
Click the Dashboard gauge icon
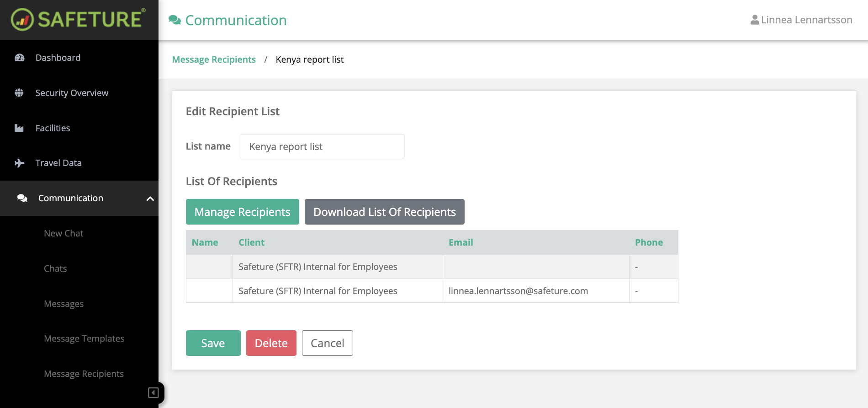pyautogui.click(x=19, y=58)
